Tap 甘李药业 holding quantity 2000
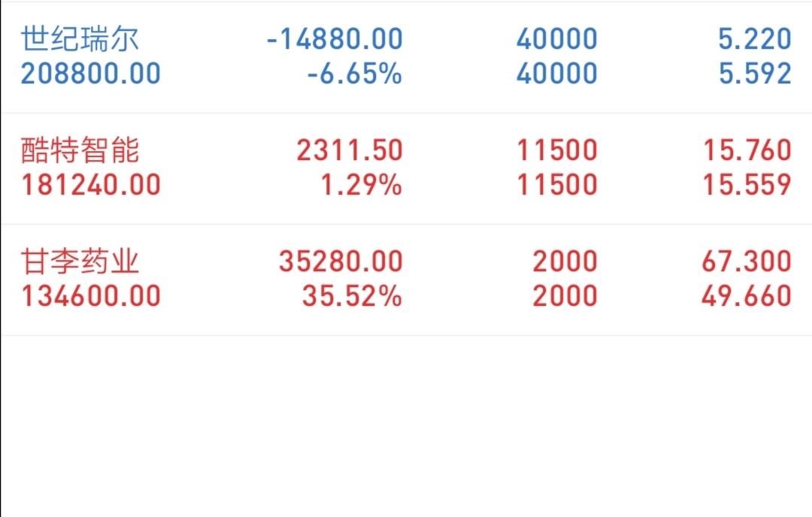The width and height of the screenshot is (812, 517). tap(565, 262)
